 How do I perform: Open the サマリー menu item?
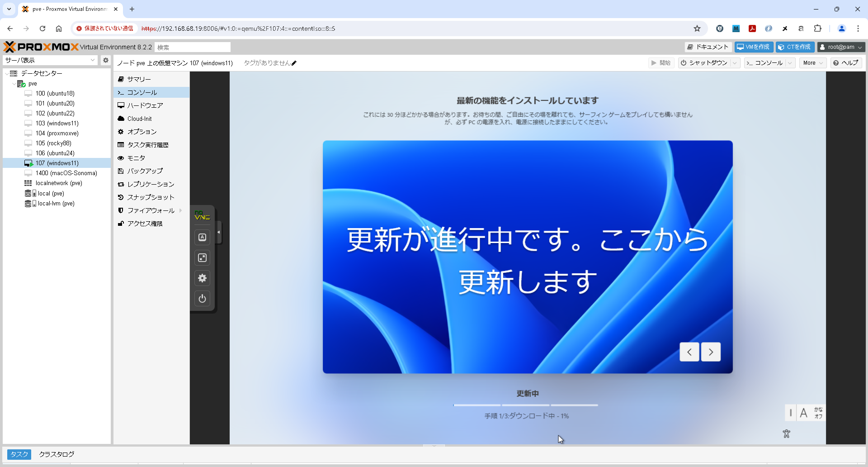[x=151, y=79]
